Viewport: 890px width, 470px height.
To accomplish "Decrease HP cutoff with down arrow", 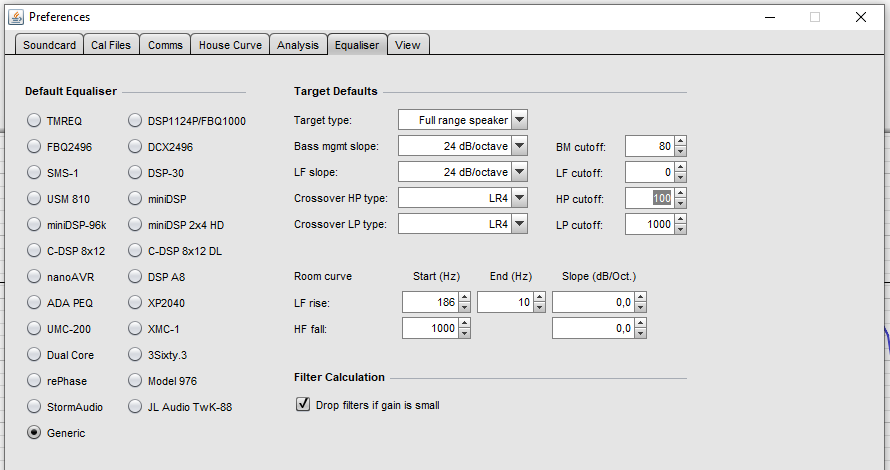I will click(x=681, y=204).
